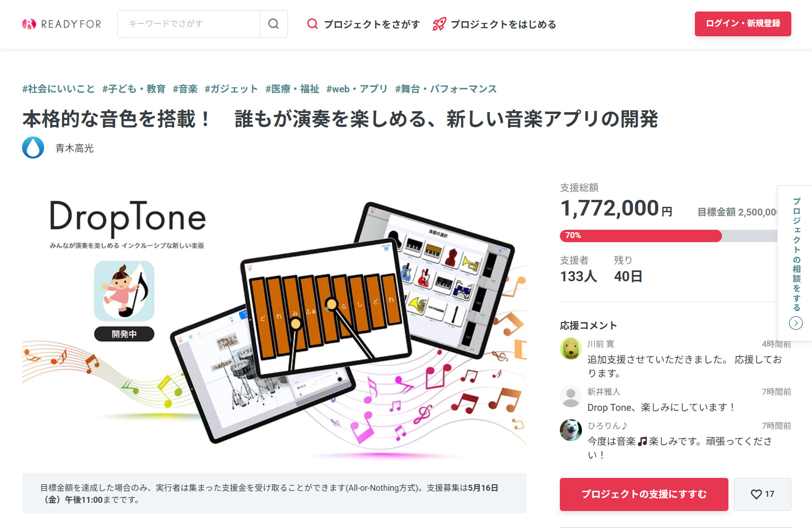
Task: Click the ログイン・新規登録 button
Action: tap(743, 23)
